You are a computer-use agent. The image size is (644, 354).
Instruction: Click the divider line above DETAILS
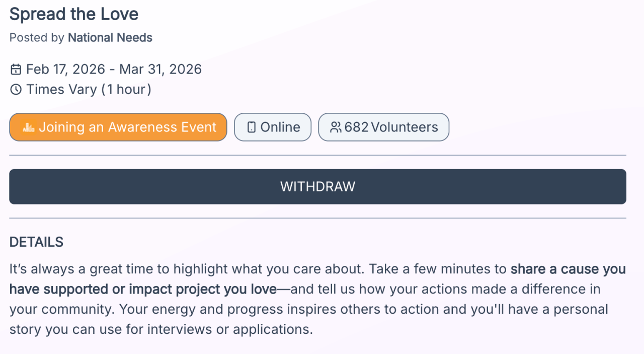(x=317, y=218)
